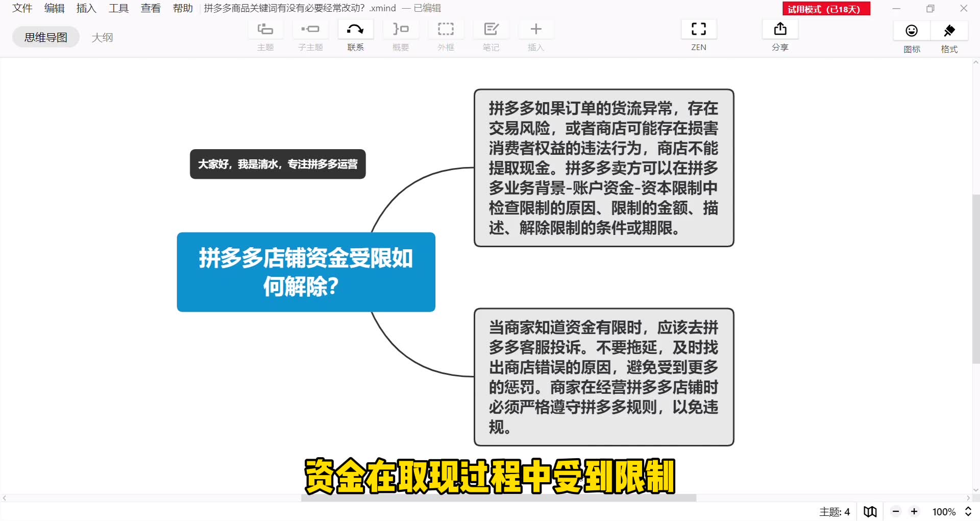Screen dimensions: 980x521
Task: Zoom in with the plus button
Action: tap(914, 511)
